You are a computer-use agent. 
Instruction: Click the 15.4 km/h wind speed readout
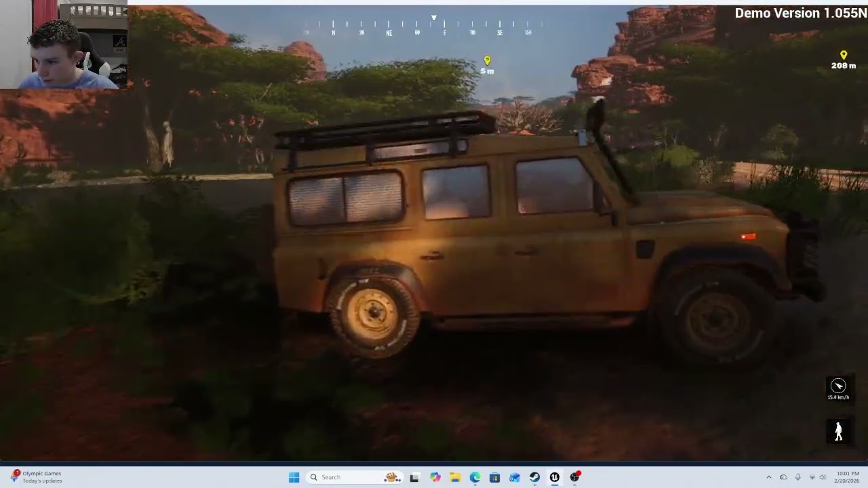click(838, 397)
